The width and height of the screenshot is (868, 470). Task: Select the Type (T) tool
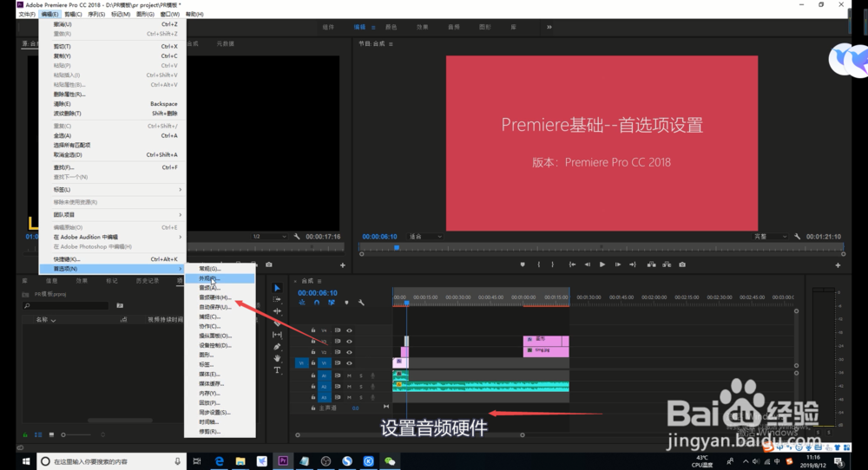click(278, 370)
